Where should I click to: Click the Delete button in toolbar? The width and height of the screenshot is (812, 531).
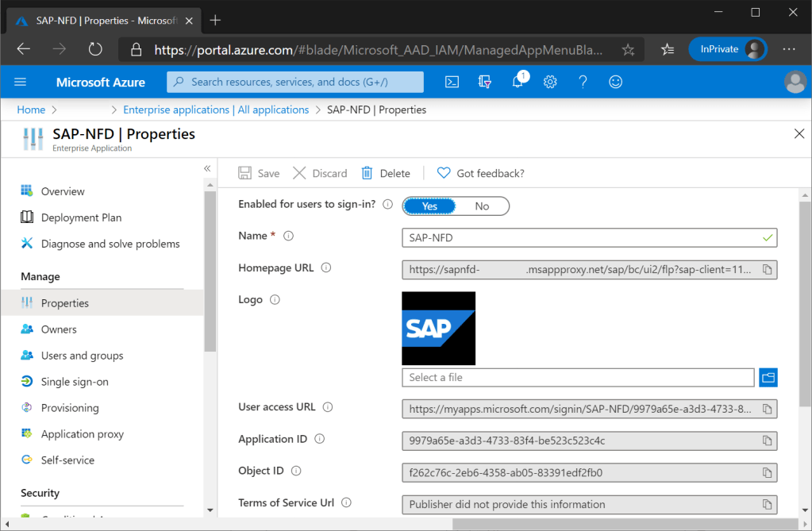[386, 173]
